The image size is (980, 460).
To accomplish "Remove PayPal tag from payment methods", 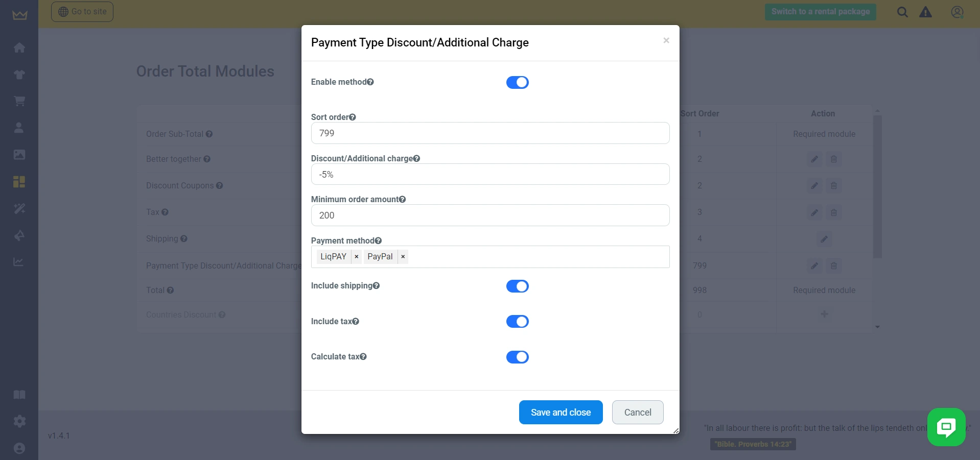I will coord(403,257).
